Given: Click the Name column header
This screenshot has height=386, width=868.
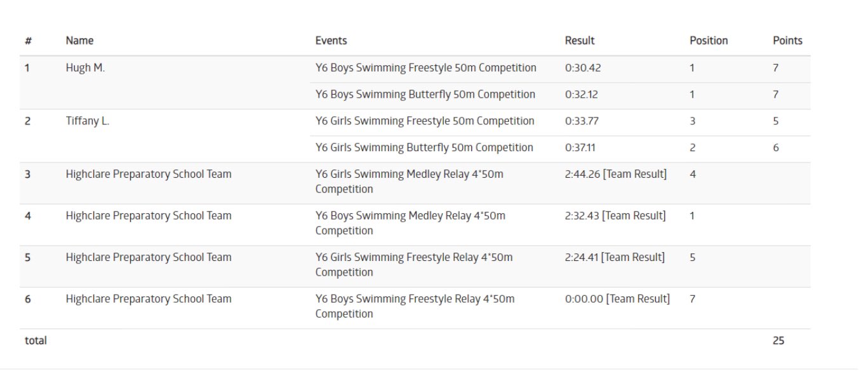Looking at the screenshot, I should [79, 41].
